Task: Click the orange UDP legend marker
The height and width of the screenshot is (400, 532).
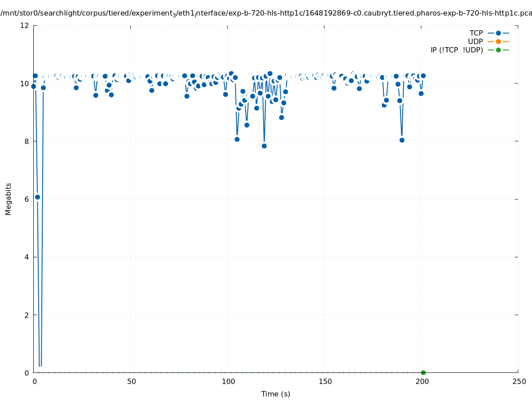Action: tap(498, 41)
